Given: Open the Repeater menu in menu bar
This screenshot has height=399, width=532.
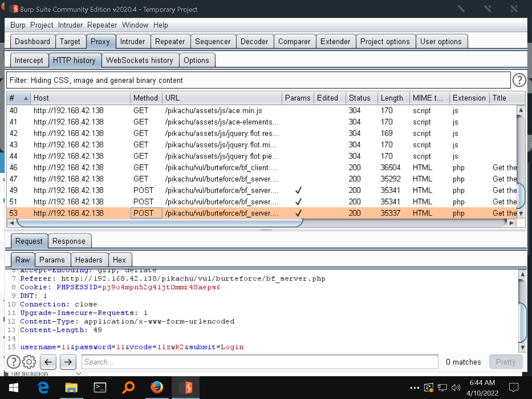Looking at the screenshot, I should click(102, 25).
